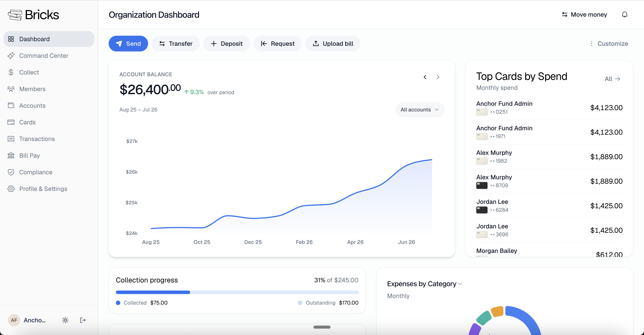
Task: Click the orange donut chart segment
Action: click(x=497, y=311)
